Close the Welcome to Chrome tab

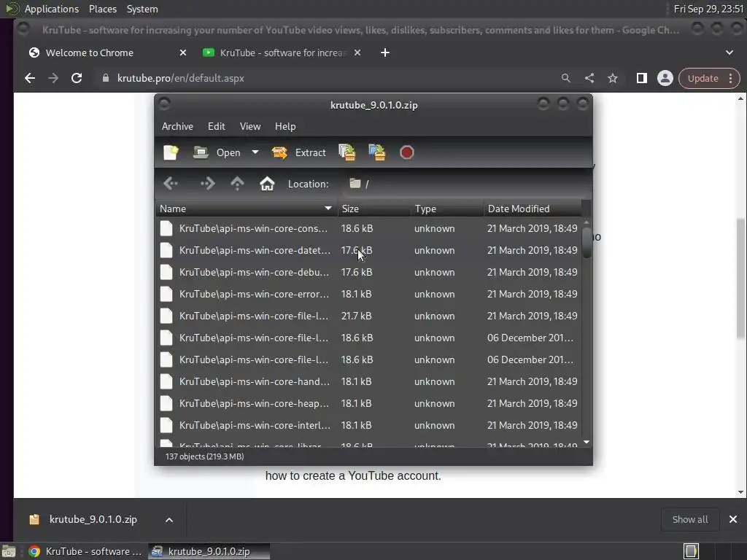click(x=183, y=52)
